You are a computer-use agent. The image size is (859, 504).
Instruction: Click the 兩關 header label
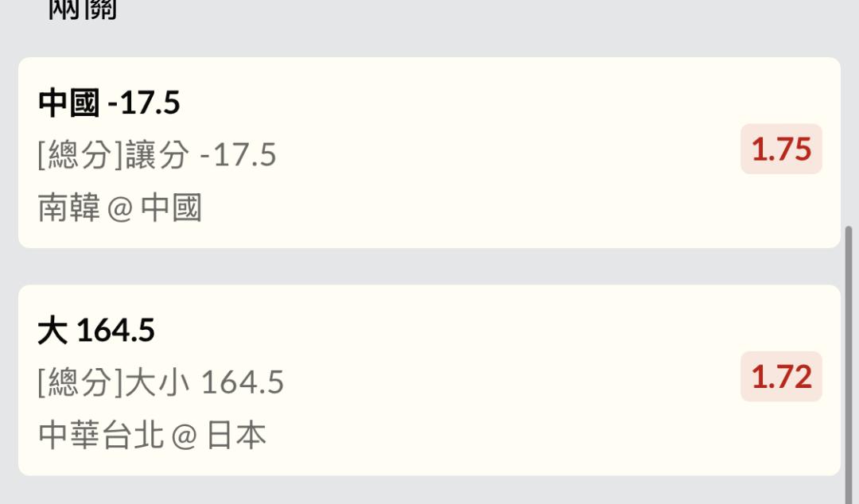tap(83, 10)
